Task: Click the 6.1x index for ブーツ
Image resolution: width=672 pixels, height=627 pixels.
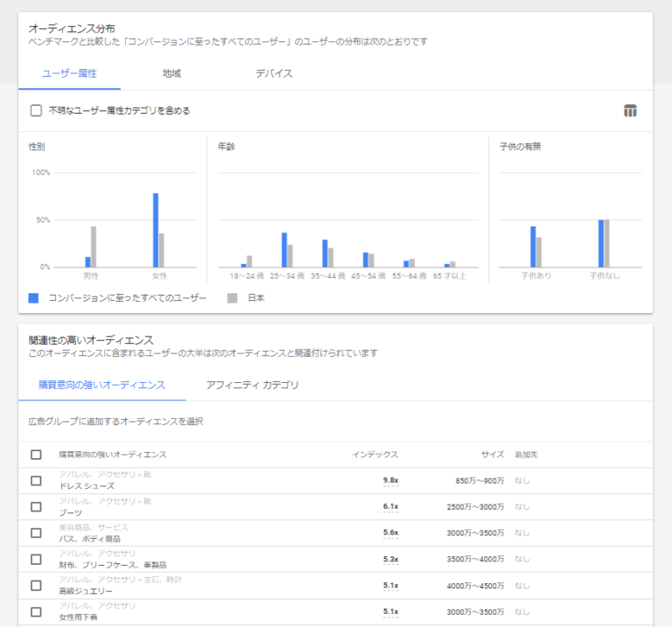Action: click(390, 506)
